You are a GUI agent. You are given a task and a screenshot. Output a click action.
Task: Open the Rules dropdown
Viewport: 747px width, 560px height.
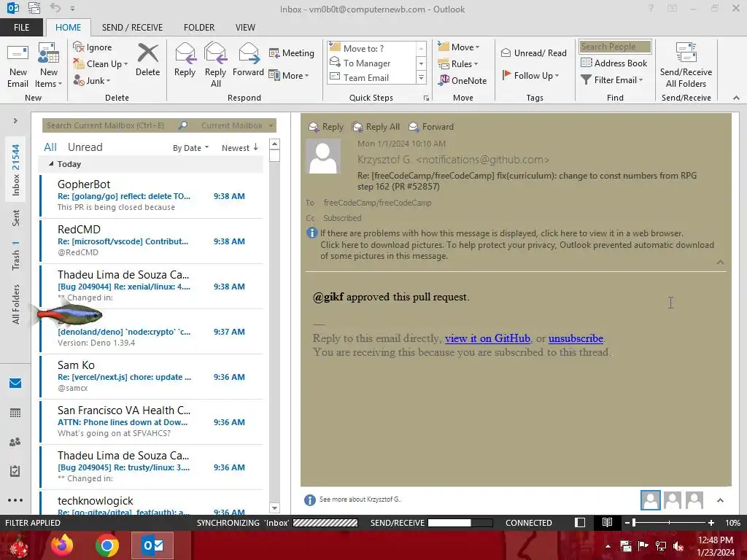tap(458, 64)
